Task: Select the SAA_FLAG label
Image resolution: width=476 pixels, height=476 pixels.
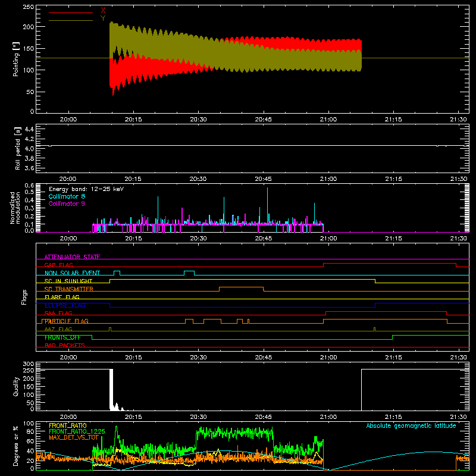Action: click(58, 313)
